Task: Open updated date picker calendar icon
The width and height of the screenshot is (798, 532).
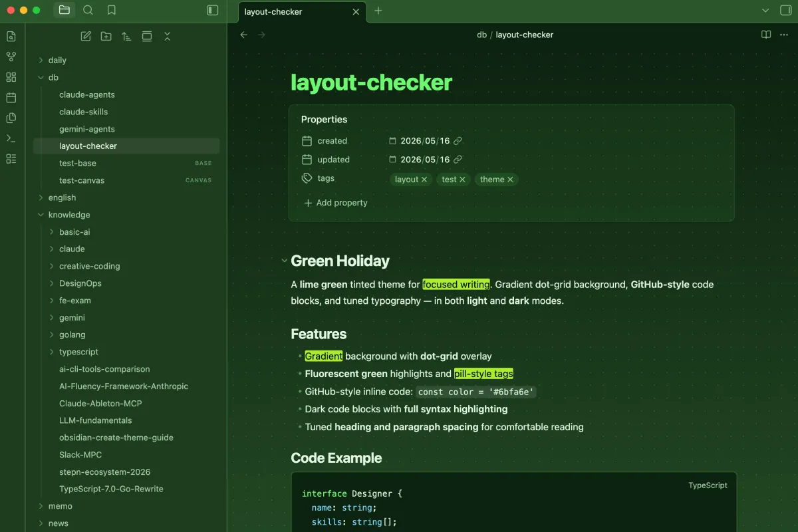Action: point(392,160)
